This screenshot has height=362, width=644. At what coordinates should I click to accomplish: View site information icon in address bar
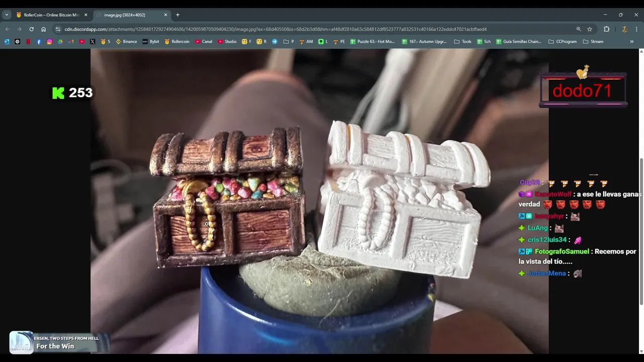58,29
